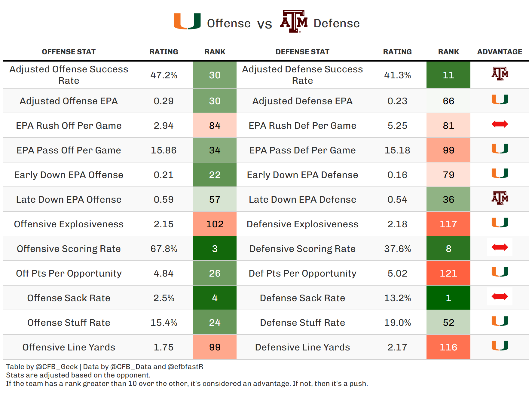Click push arrow in Sack Rate row

coord(500,296)
